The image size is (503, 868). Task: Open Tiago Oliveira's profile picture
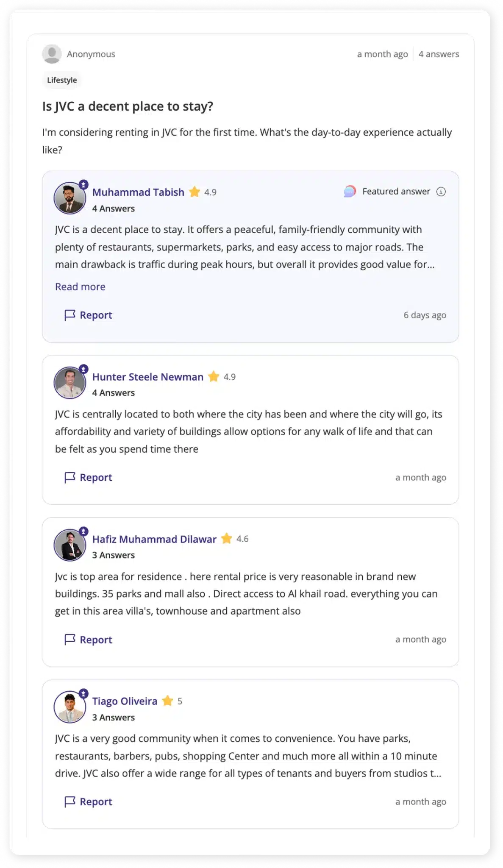[69, 707]
